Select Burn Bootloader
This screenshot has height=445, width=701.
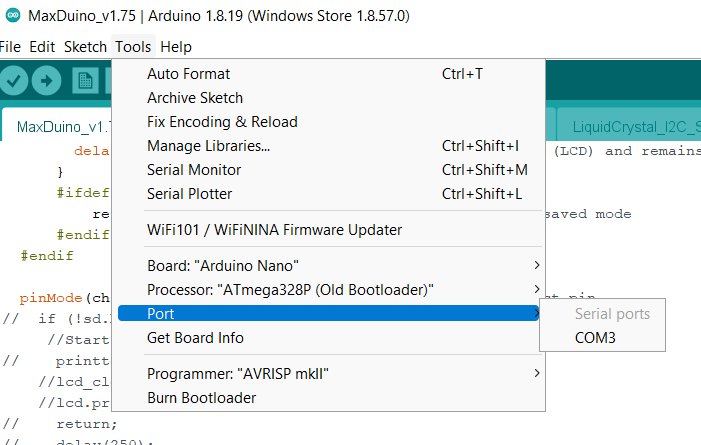[x=201, y=397]
